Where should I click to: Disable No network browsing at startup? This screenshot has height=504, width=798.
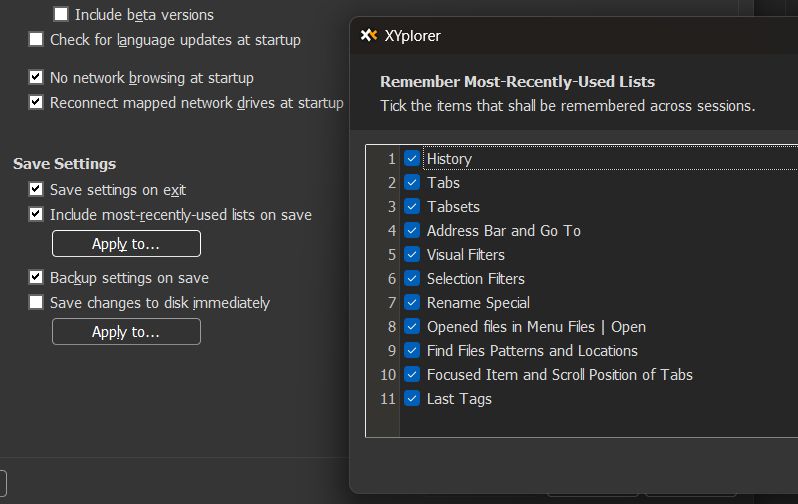click(x=36, y=77)
